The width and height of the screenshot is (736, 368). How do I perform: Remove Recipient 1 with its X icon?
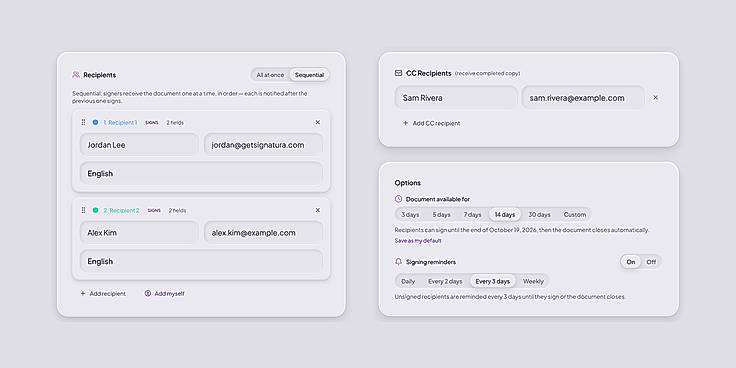coord(318,123)
